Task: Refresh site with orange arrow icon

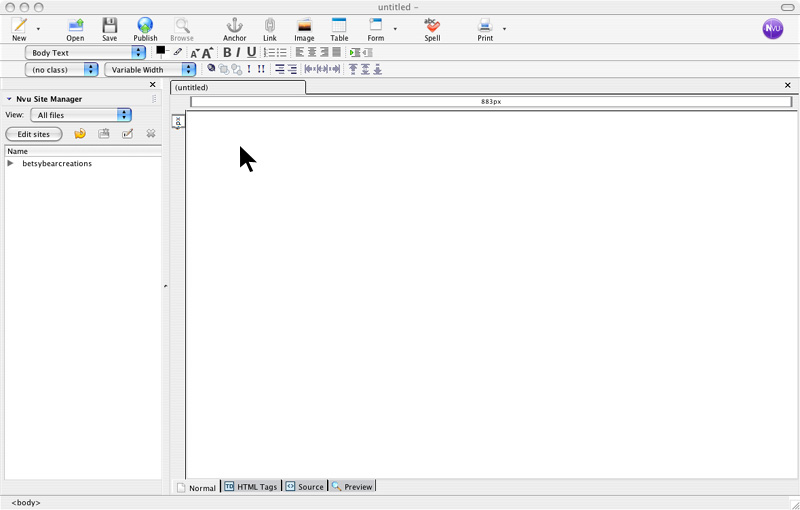Action: 80,134
